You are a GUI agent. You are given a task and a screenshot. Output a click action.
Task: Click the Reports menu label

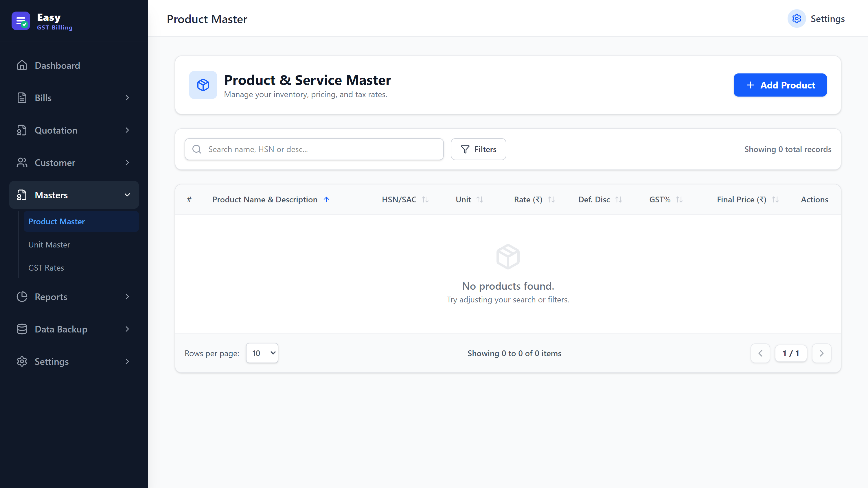pyautogui.click(x=51, y=297)
